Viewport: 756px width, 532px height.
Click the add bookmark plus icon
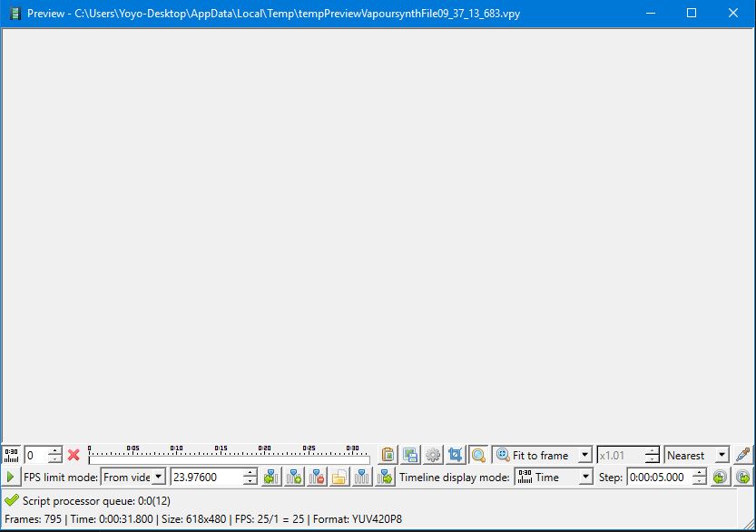tap(294, 477)
